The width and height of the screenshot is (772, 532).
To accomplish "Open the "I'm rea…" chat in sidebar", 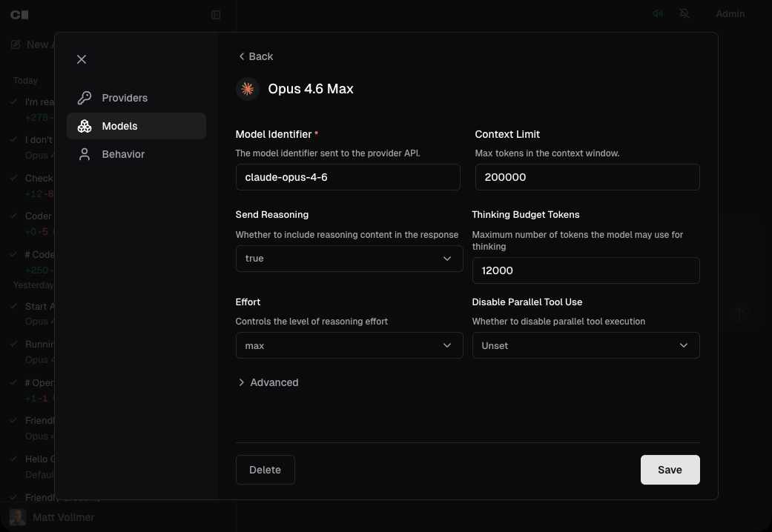I will (32, 109).
